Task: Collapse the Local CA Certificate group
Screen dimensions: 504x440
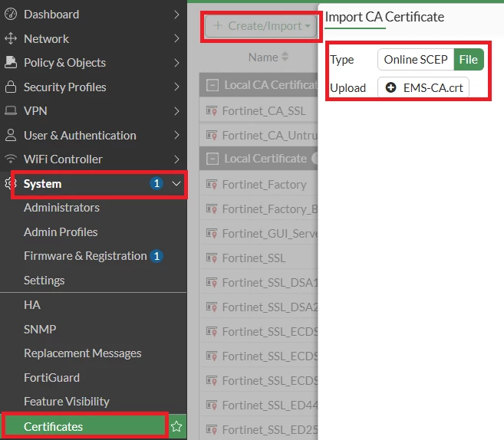Action: (212, 85)
